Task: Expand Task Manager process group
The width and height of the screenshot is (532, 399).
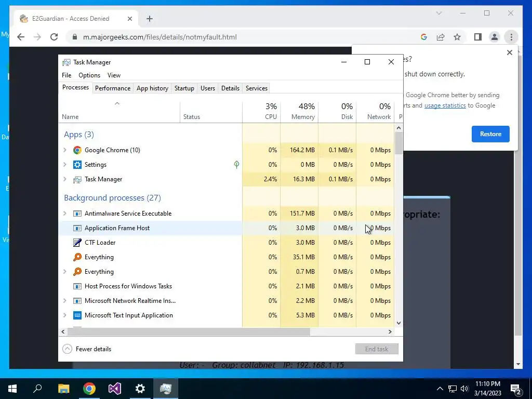Action: (65, 179)
